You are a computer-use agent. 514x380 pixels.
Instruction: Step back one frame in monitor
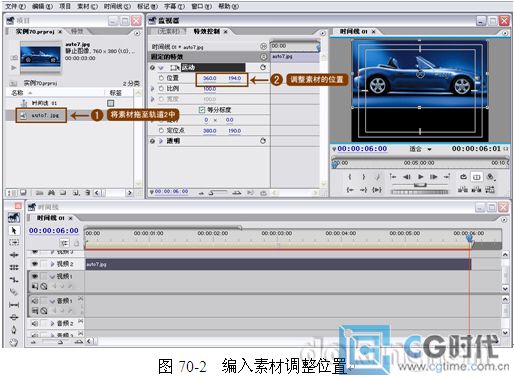point(407,177)
